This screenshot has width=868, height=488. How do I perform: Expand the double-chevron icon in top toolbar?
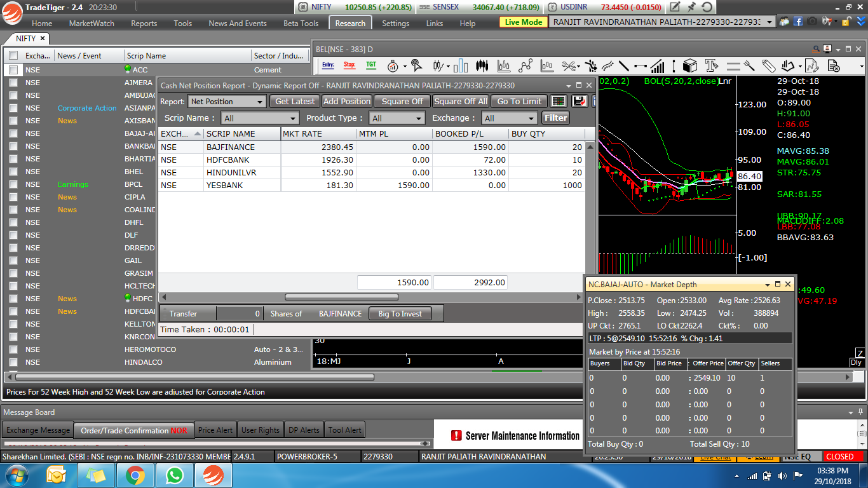[860, 21]
